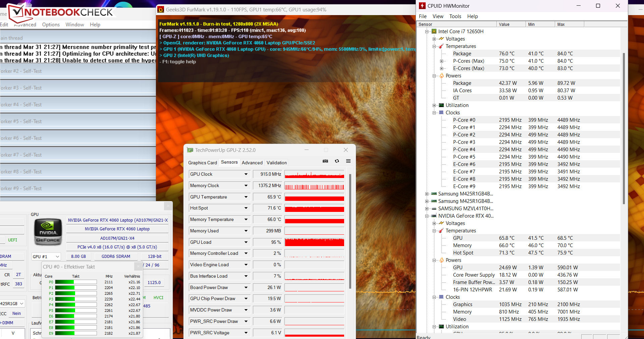644x339 pixels.
Task: Open the Prime95 Options menu
Action: (51, 24)
